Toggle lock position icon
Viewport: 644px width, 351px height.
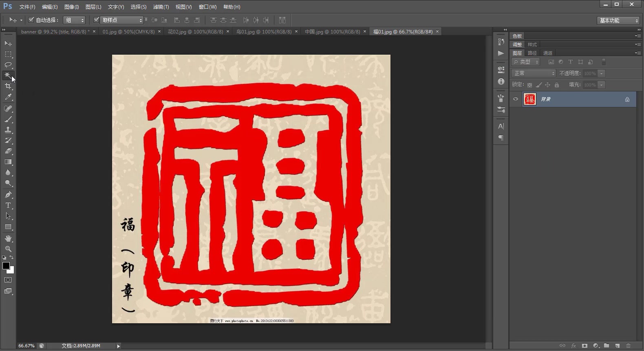[547, 85]
